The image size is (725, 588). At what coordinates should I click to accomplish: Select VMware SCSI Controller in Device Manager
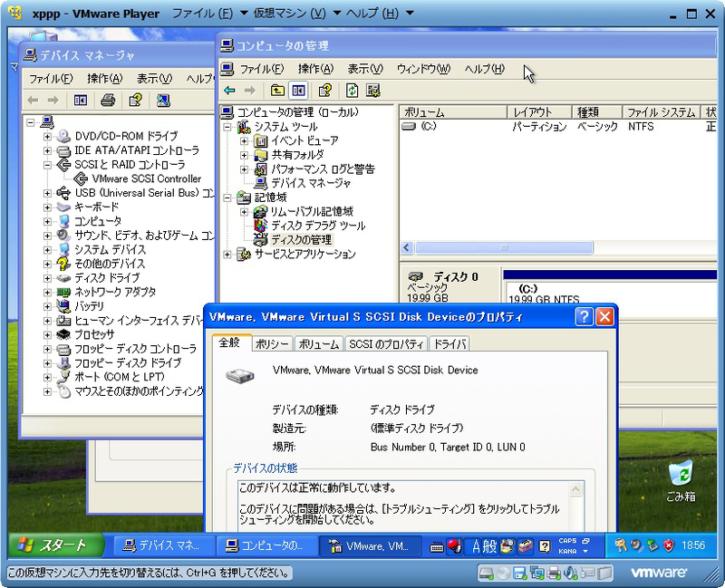point(147,178)
